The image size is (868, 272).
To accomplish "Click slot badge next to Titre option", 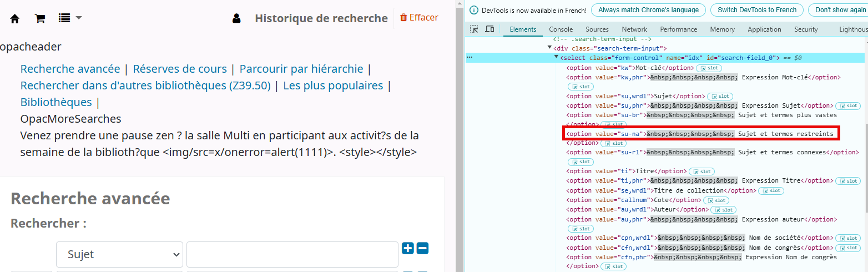I will click(x=702, y=172).
